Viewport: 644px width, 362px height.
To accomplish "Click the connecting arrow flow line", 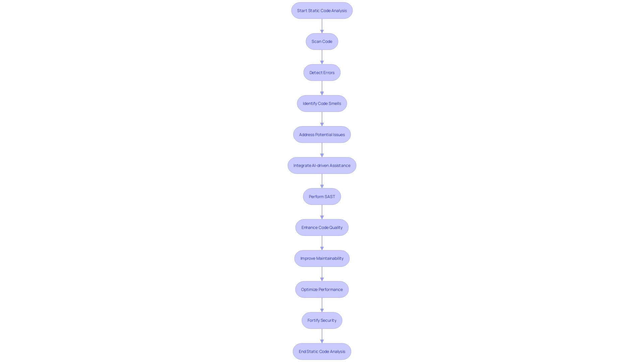I will pos(322,25).
